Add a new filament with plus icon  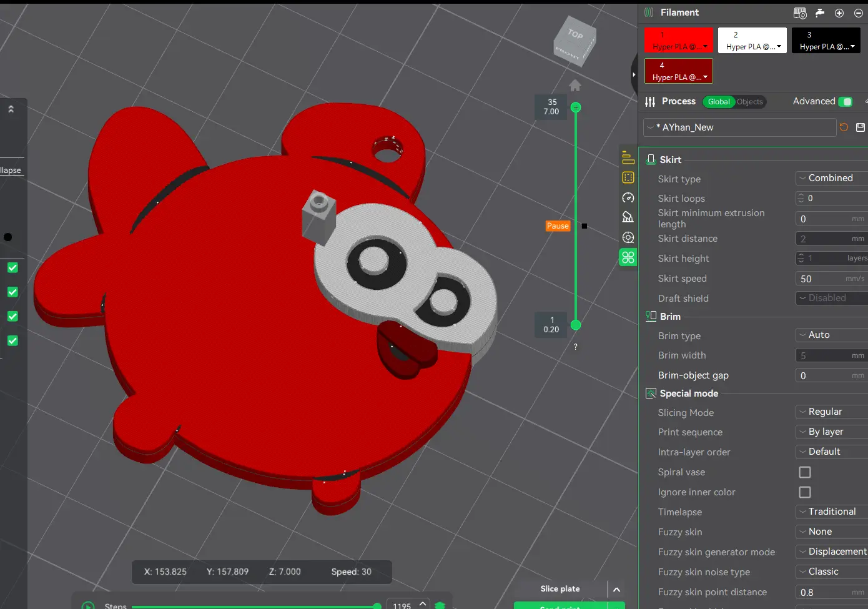pyautogui.click(x=839, y=12)
